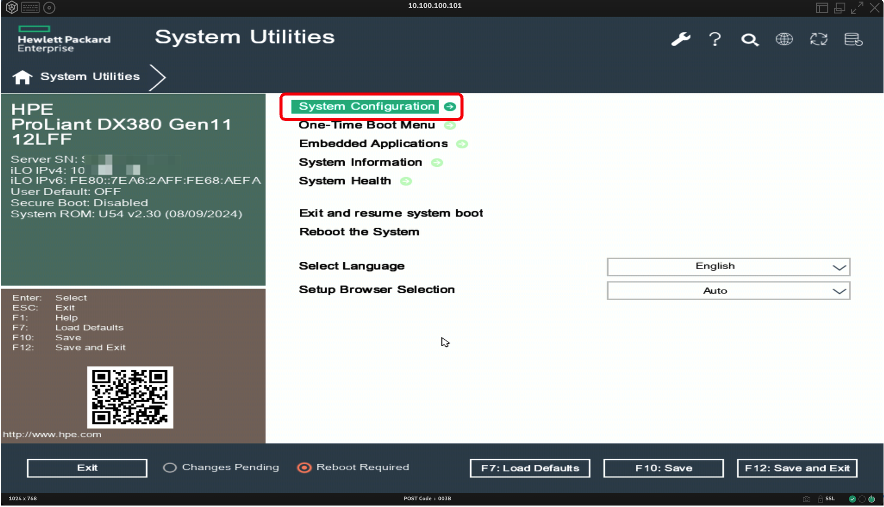Open the System Configuration menu item
This screenshot has width=884, height=507.
367,107
